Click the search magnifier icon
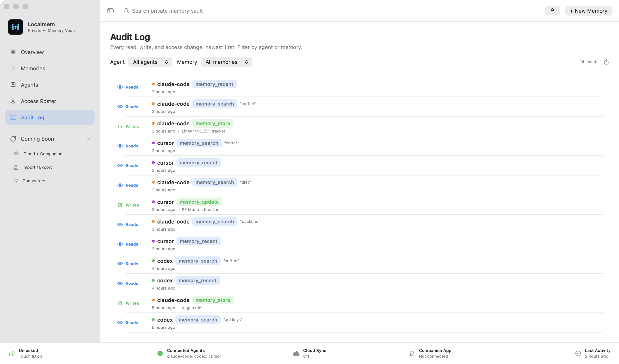This screenshot has width=619, height=364. coord(126,11)
